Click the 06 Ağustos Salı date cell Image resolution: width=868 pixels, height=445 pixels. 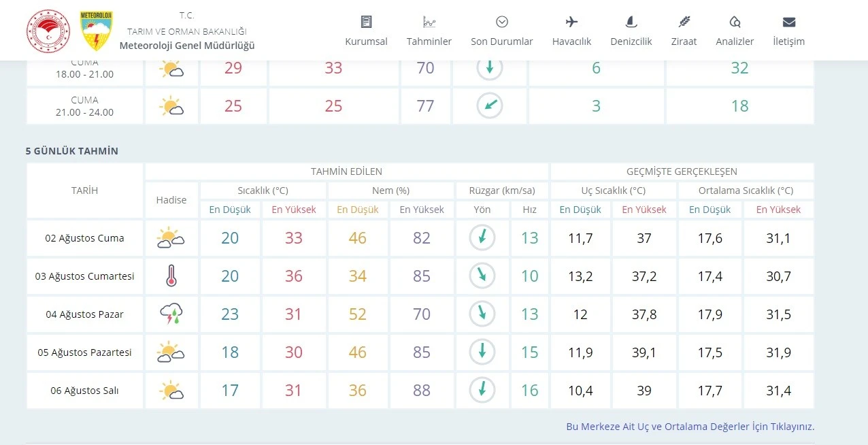[x=84, y=391]
